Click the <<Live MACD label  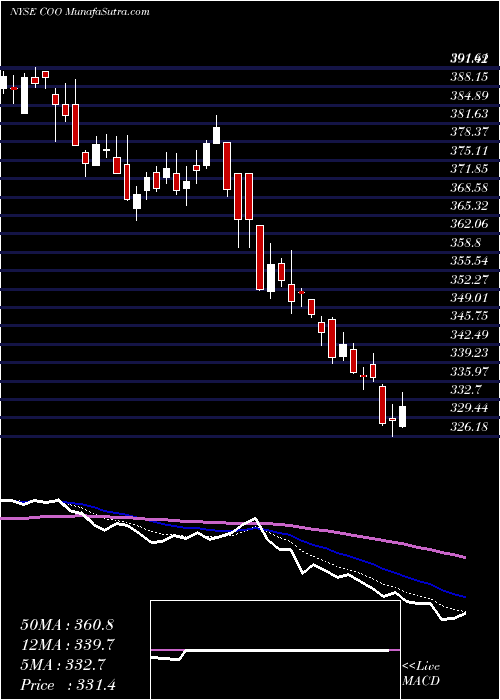pos(421,674)
